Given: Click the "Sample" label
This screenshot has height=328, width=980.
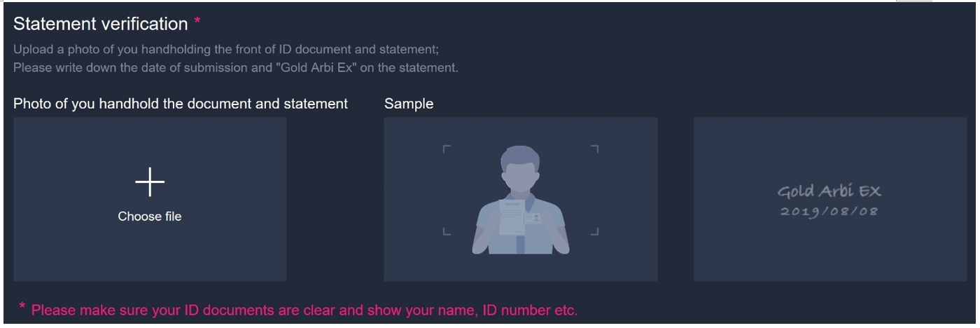Looking at the screenshot, I should pyautogui.click(x=409, y=104).
